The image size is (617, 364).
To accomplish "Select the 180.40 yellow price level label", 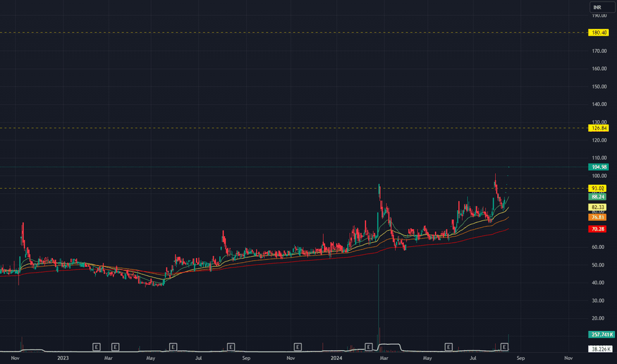I will (598, 32).
